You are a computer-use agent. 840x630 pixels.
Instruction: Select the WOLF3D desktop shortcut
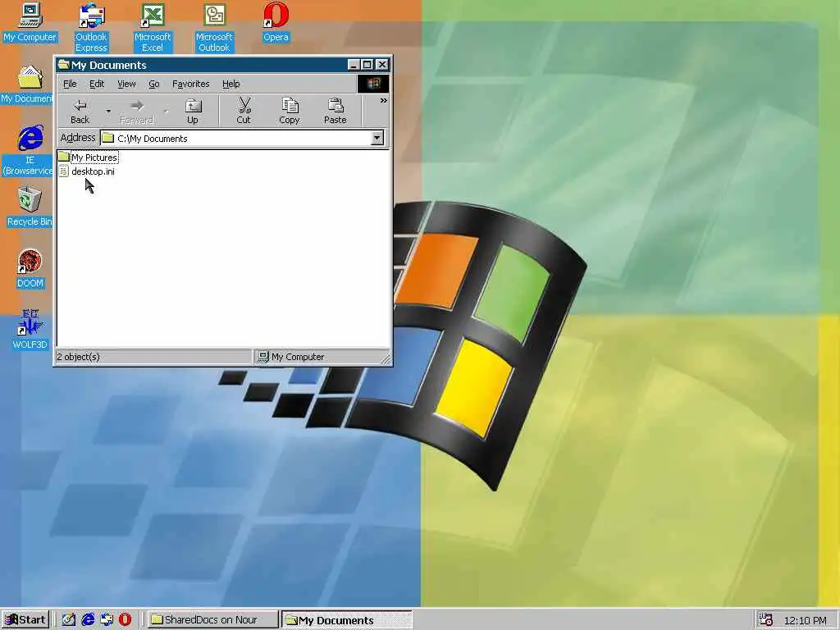click(30, 330)
